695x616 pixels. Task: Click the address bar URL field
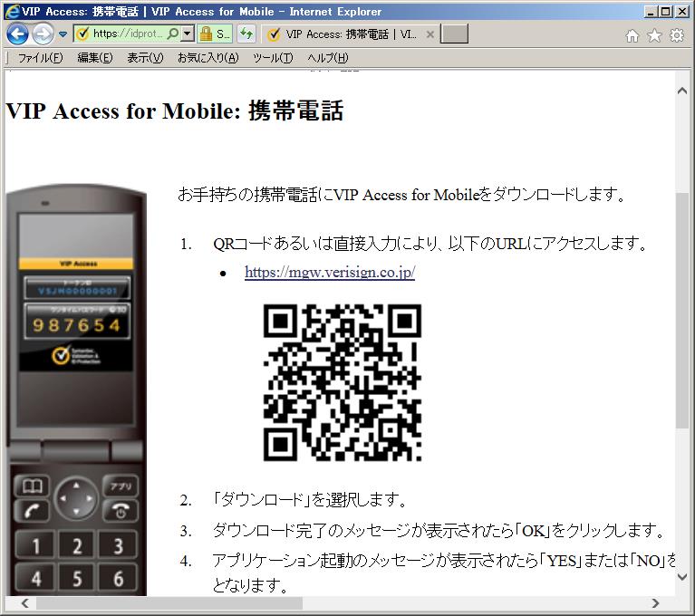click(x=128, y=34)
